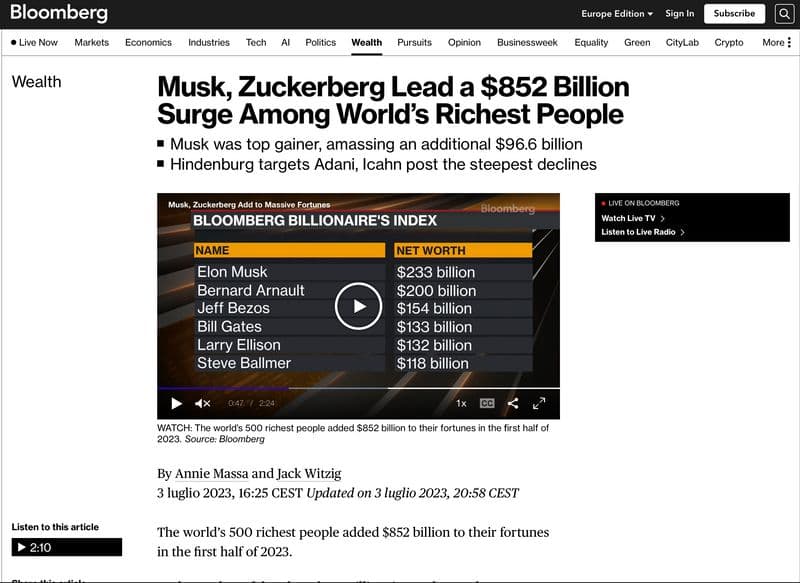800x583 pixels.
Task: Enter fullscreen mode in video player
Action: 539,403
